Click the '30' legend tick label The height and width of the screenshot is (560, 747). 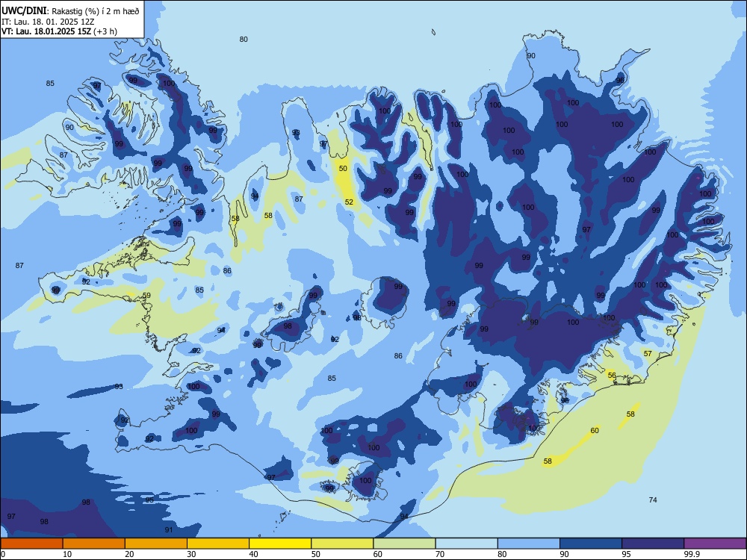pos(191,554)
